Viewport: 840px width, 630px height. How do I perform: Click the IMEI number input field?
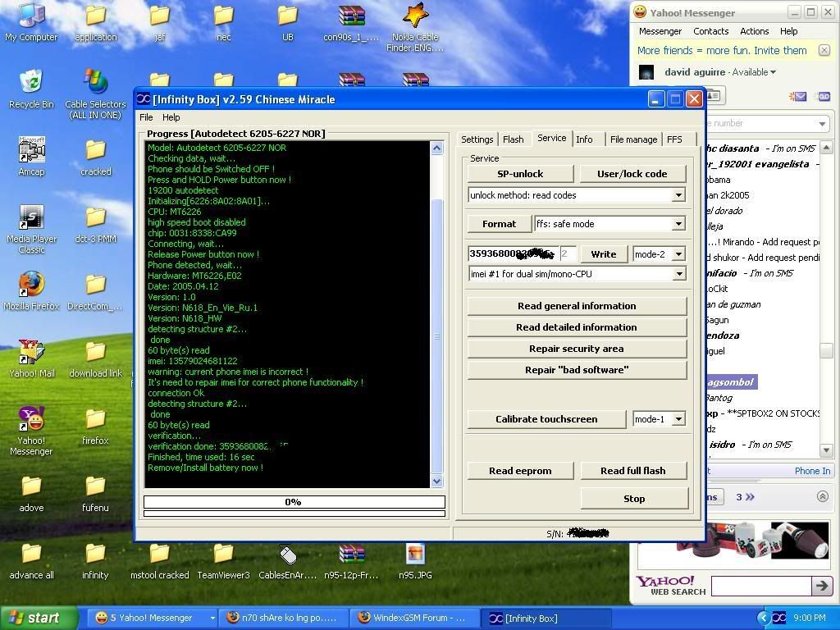point(513,254)
